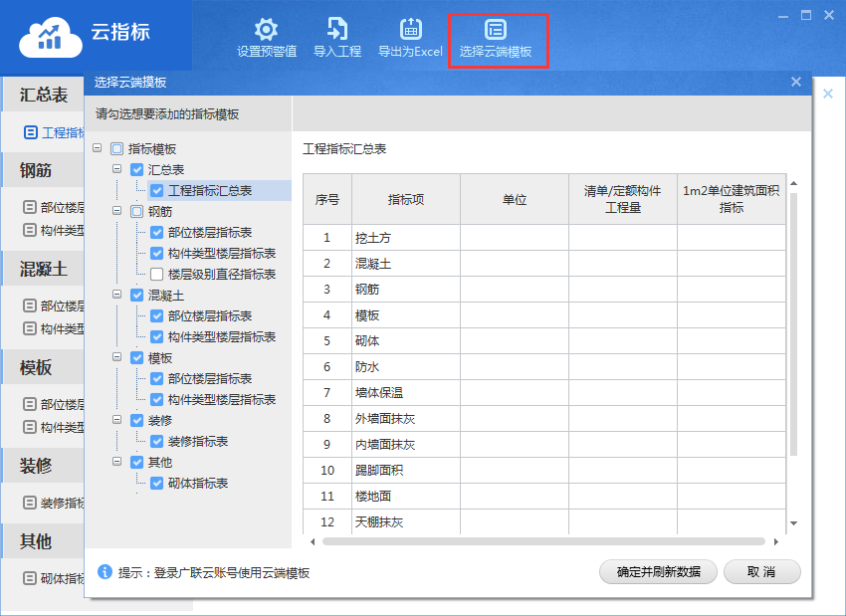This screenshot has width=846, height=616.
Task: Open the 选择云端模板 toolbar icon
Action: tap(496, 30)
